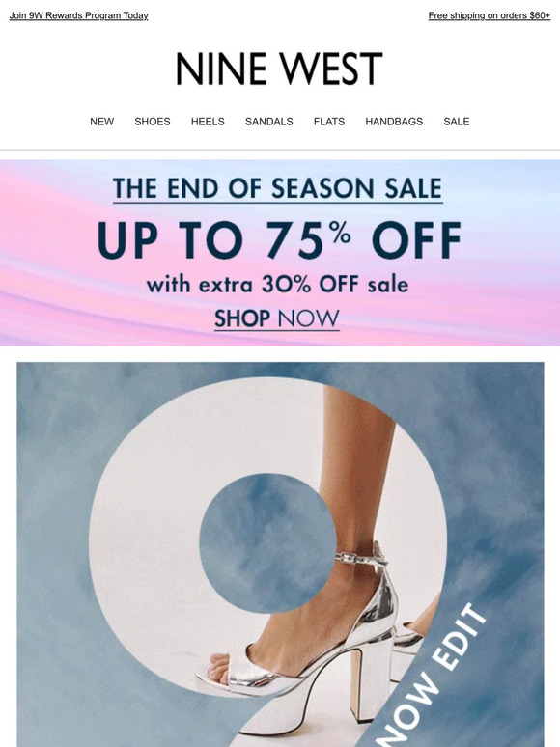
Task: Click the SHOP NOW link in banner
Action: 277,318
